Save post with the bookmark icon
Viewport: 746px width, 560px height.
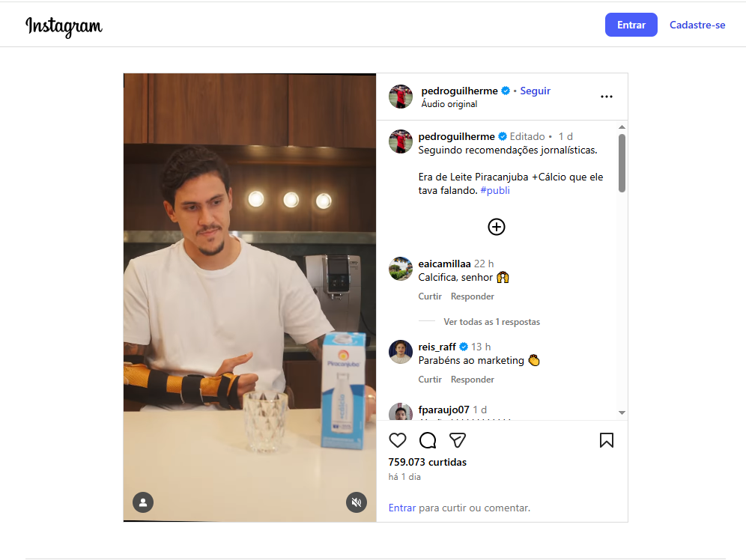[x=607, y=440]
